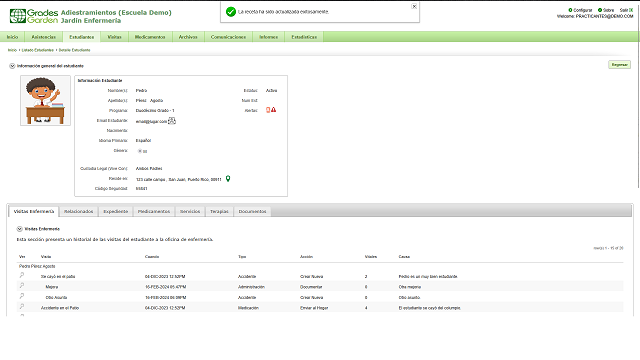Click Detalle Estudiante breadcrumb
Viewport: 640px width, 360px height.
(x=74, y=50)
